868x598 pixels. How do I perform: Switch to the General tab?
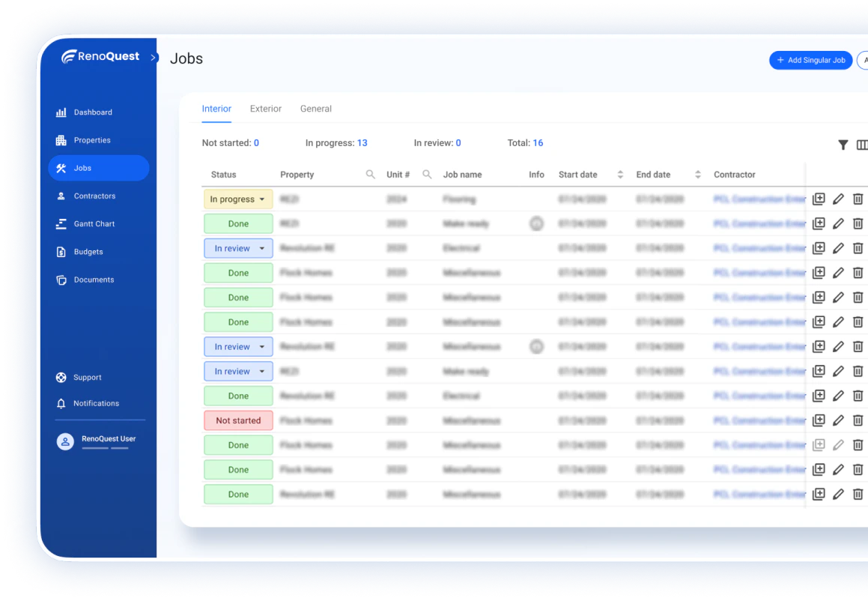pos(316,109)
